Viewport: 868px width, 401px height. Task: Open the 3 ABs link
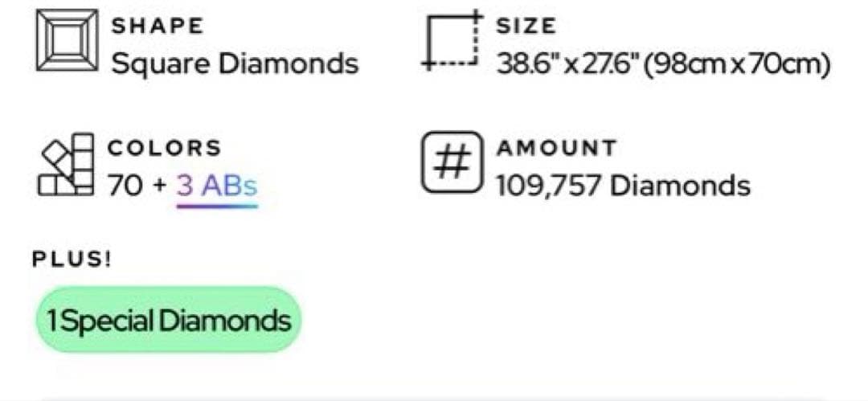coord(217,186)
